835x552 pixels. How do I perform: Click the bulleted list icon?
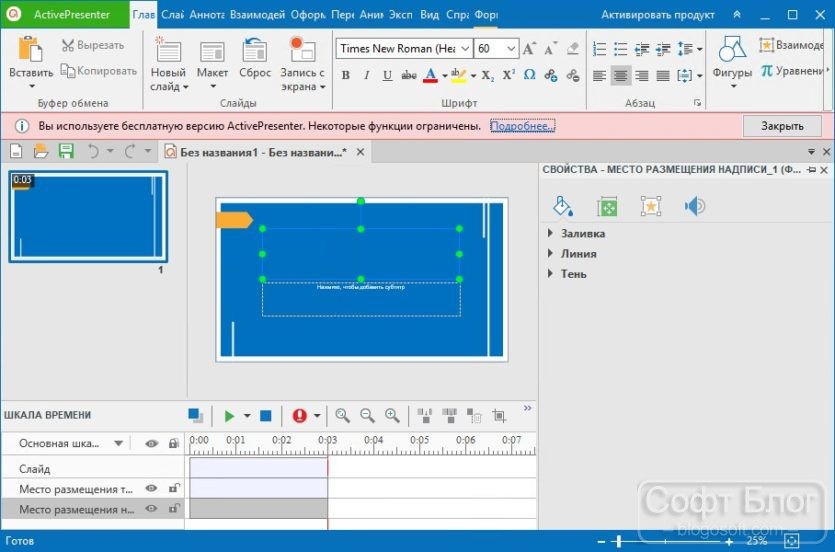point(620,49)
